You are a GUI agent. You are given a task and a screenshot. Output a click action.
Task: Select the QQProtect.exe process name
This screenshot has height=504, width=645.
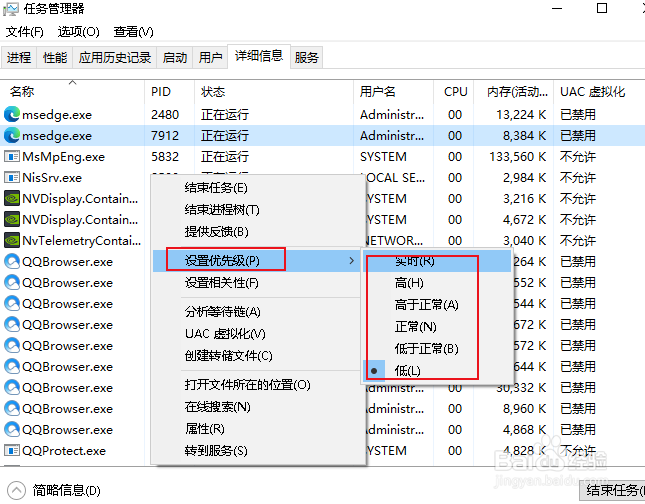click(64, 451)
